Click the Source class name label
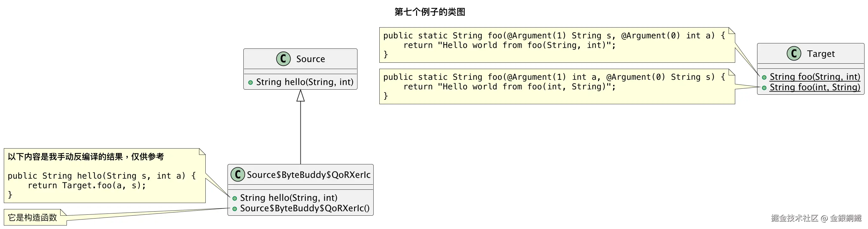 (x=310, y=59)
